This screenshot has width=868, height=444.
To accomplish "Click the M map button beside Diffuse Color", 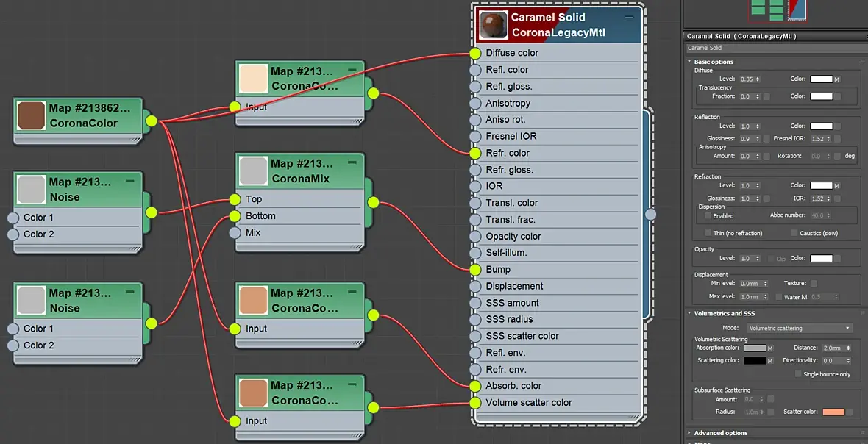I will point(837,79).
